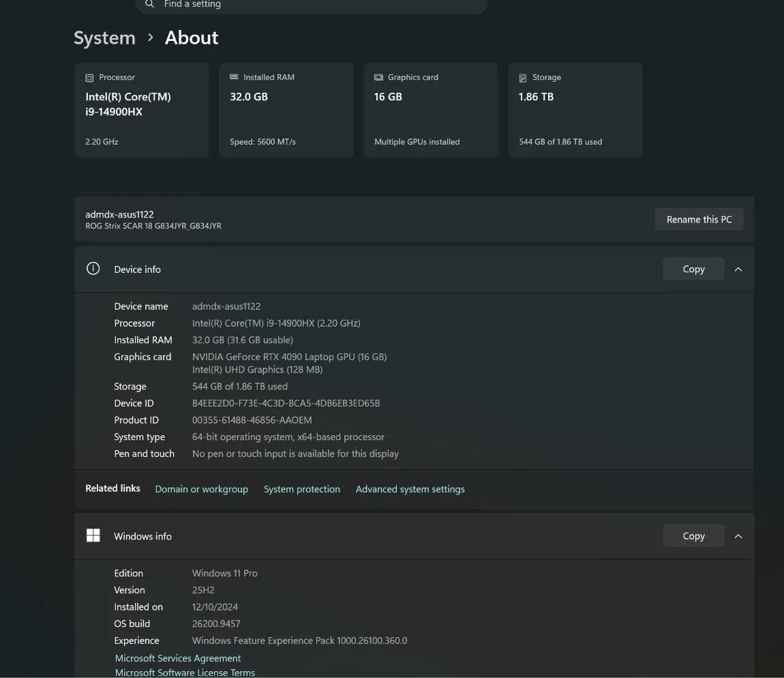Click the Related links label
784x678 pixels.
[112, 488]
